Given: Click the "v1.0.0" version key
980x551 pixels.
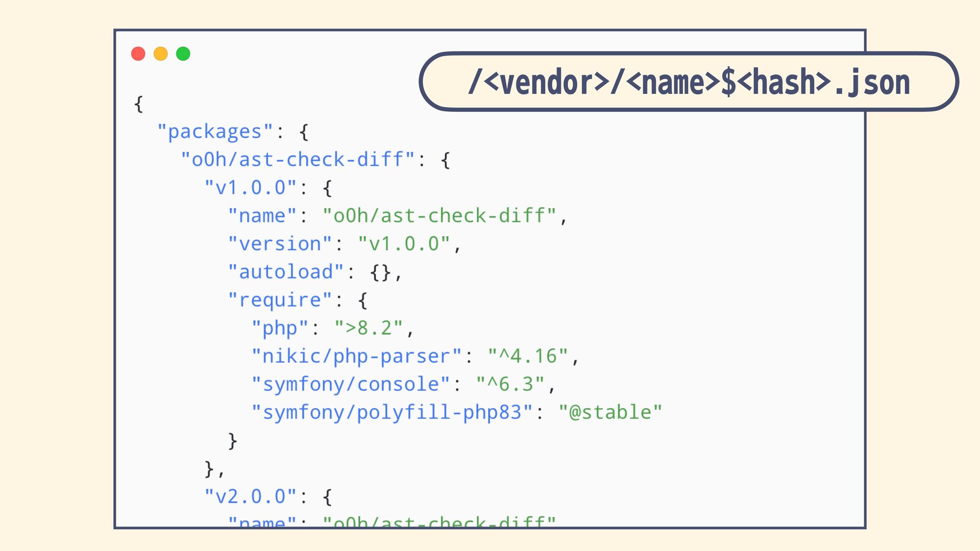Looking at the screenshot, I should pyautogui.click(x=251, y=187).
